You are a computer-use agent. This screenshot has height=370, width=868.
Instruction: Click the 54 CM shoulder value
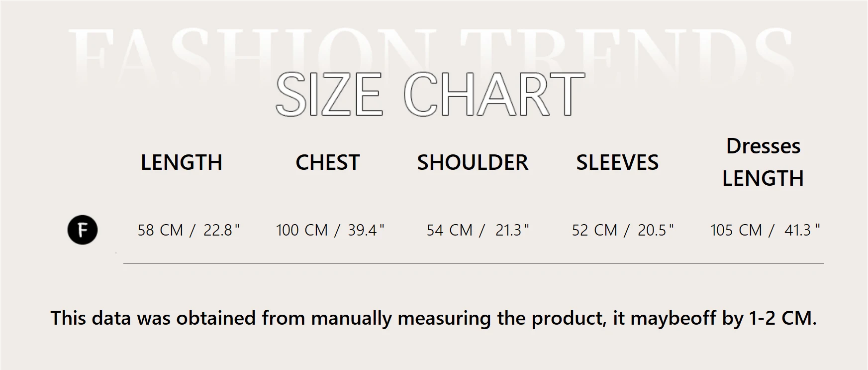tap(450, 230)
